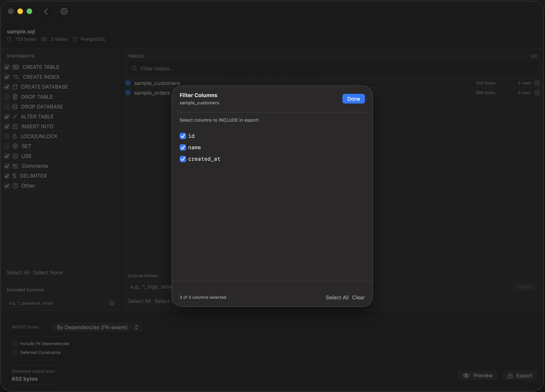Deselect the sample_orders table checkmark
The width and height of the screenshot is (545, 392).
(x=128, y=93)
